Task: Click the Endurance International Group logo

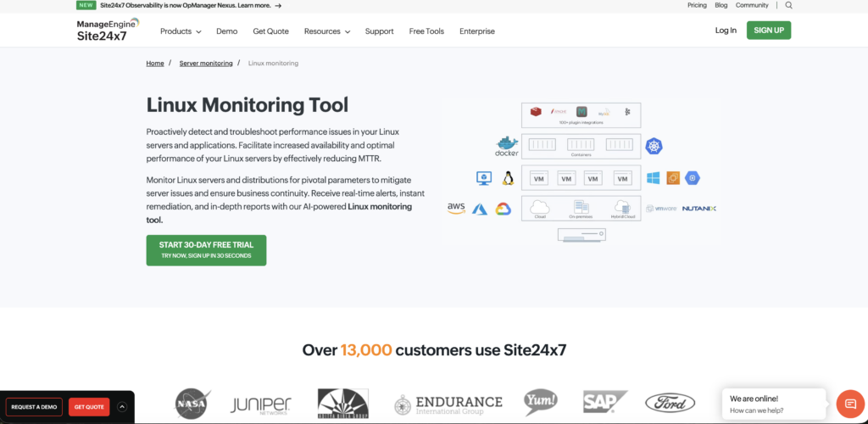Action: pos(448,404)
